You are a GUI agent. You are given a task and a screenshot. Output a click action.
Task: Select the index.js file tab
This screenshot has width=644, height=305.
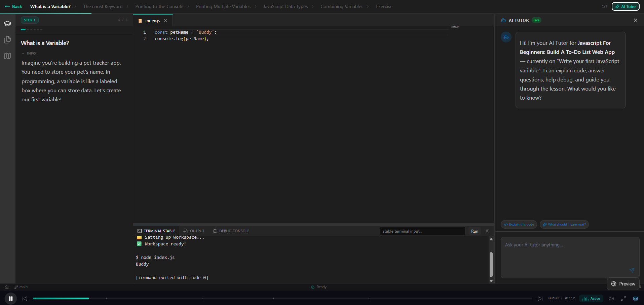pos(153,21)
